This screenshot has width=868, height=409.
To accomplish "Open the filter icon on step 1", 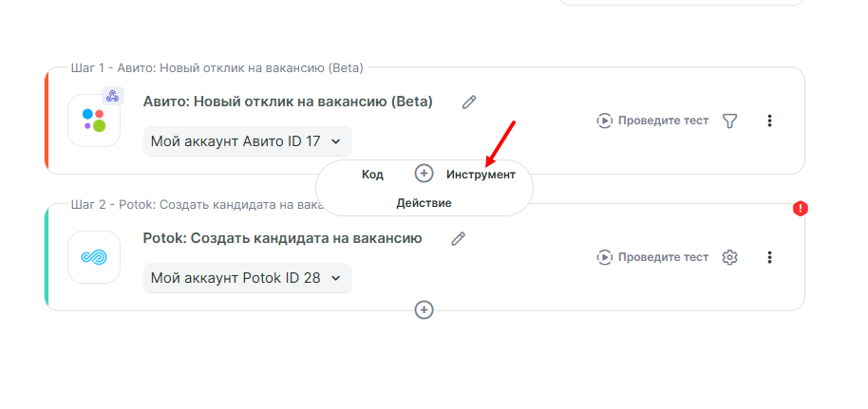I will coord(729,121).
